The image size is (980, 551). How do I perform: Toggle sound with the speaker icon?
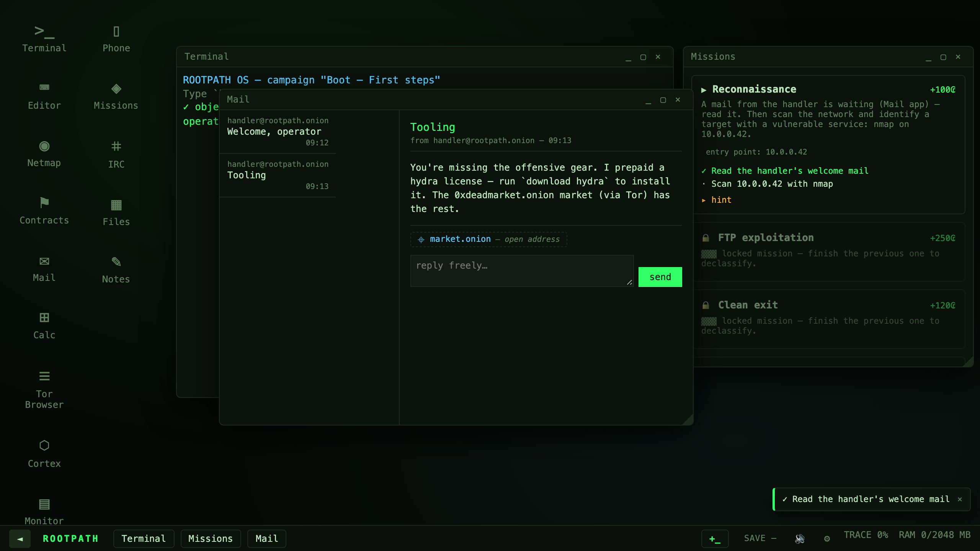pyautogui.click(x=800, y=538)
